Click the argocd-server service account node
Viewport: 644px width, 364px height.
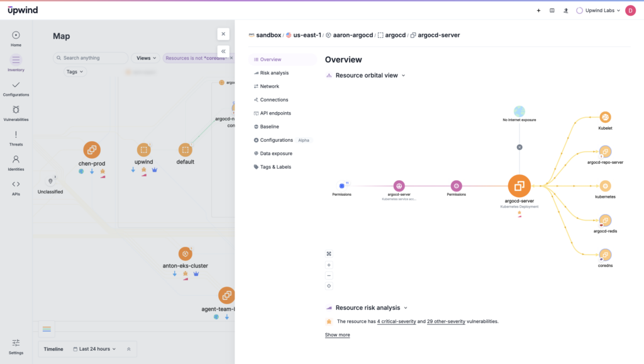click(399, 186)
